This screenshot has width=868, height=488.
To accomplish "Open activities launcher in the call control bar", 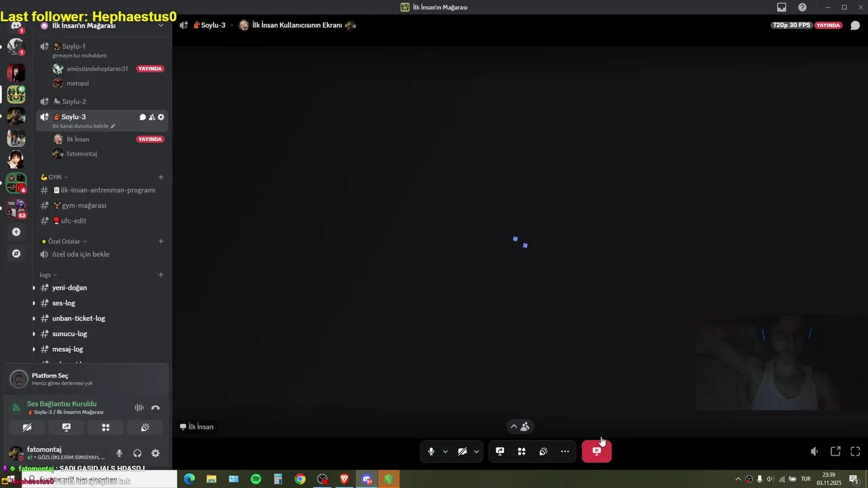I will (x=521, y=451).
